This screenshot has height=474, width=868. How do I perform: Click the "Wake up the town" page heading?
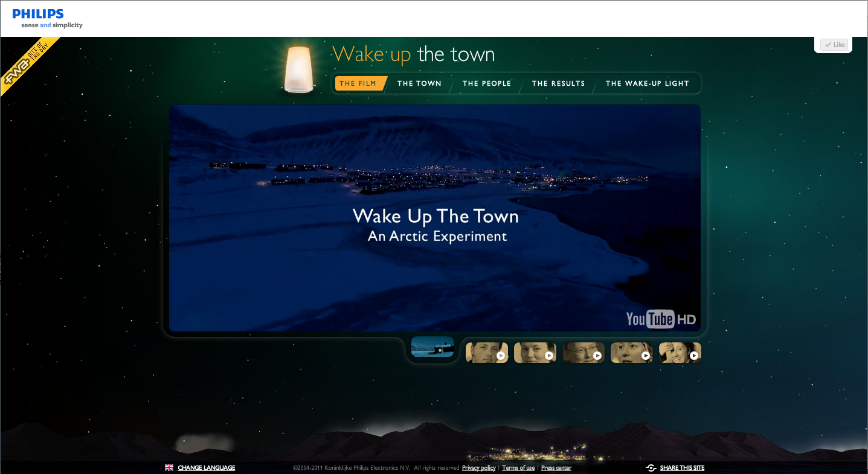coord(414,54)
